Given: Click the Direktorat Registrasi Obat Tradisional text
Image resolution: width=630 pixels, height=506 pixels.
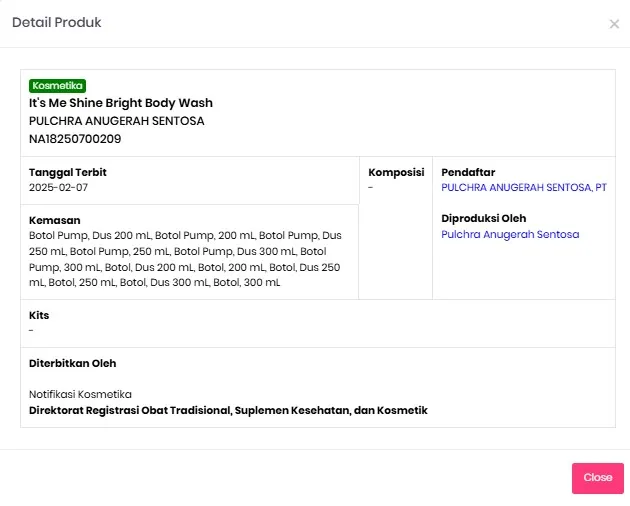Looking at the screenshot, I should pos(228,410).
